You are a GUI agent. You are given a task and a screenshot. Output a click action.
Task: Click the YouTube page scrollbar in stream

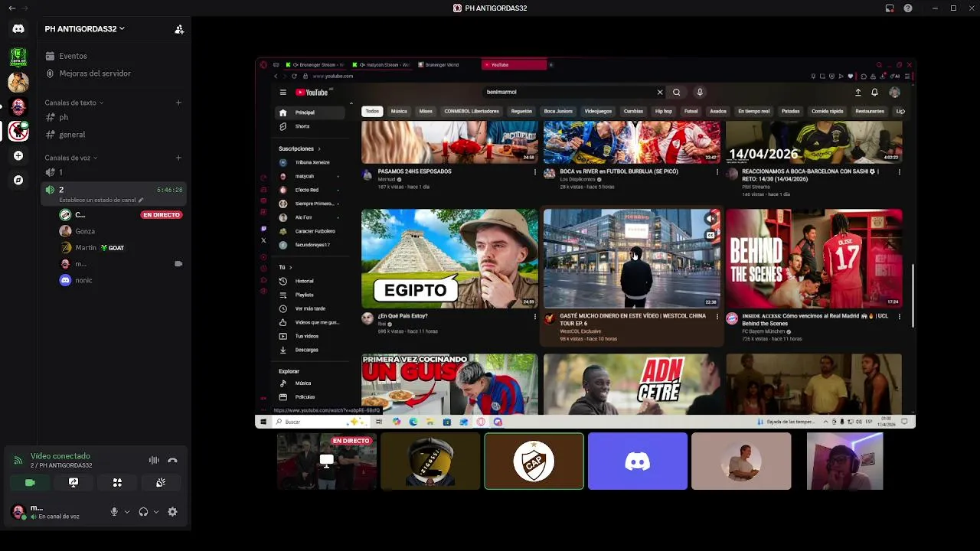913,295
